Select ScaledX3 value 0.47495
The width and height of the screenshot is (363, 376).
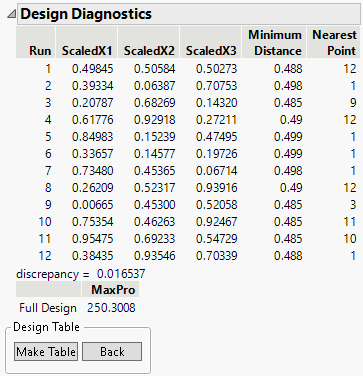coord(217,137)
